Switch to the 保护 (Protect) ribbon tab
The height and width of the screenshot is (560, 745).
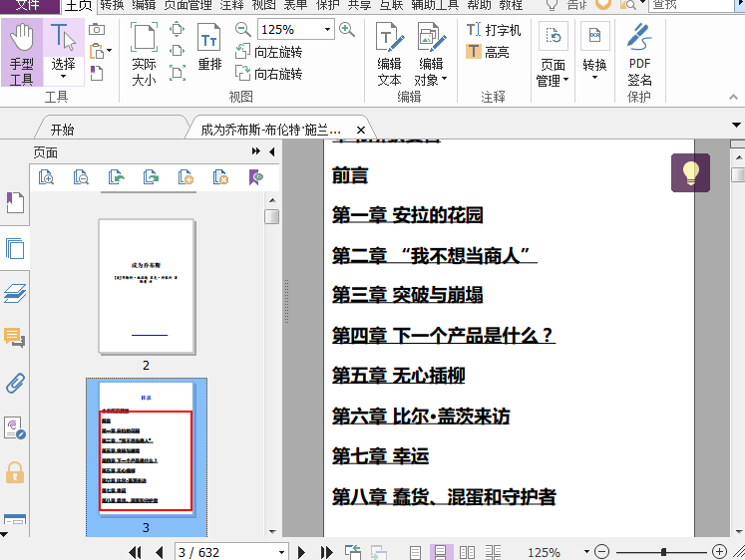(328, 5)
